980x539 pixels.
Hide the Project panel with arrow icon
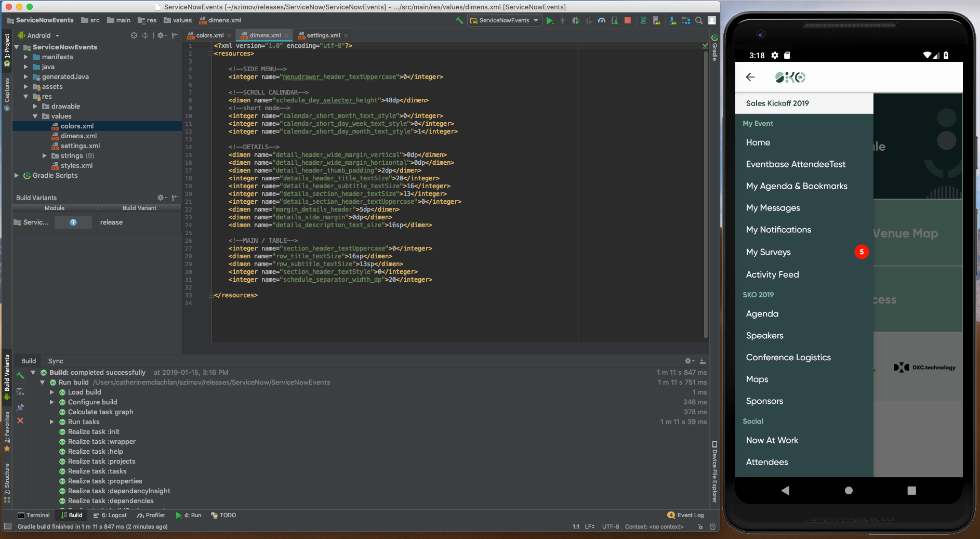click(x=175, y=35)
